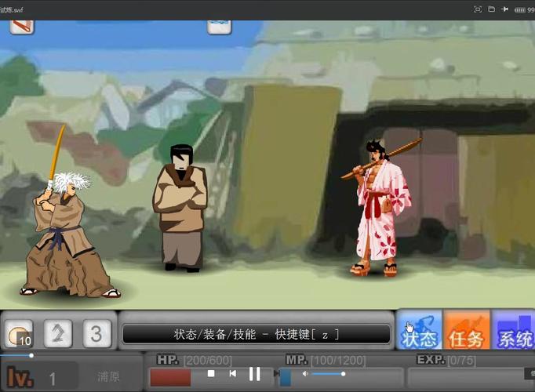Skip to previous track button
The height and width of the screenshot is (392, 535).
(x=232, y=374)
